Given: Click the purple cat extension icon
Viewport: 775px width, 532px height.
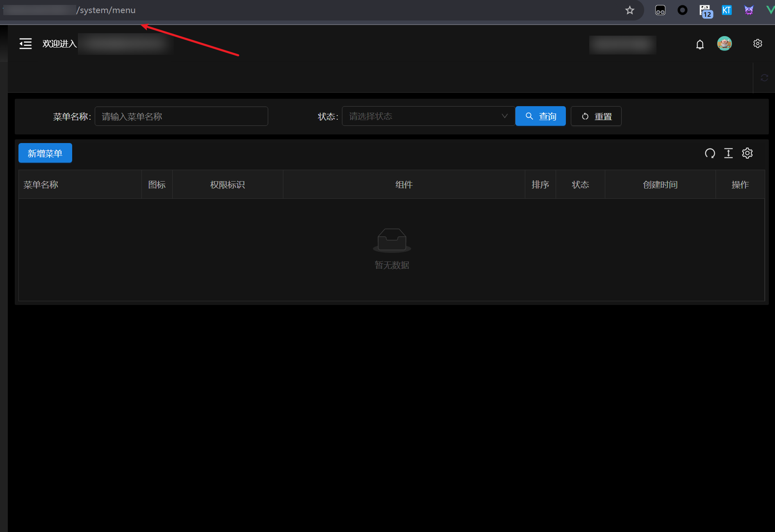Looking at the screenshot, I should coord(749,10).
